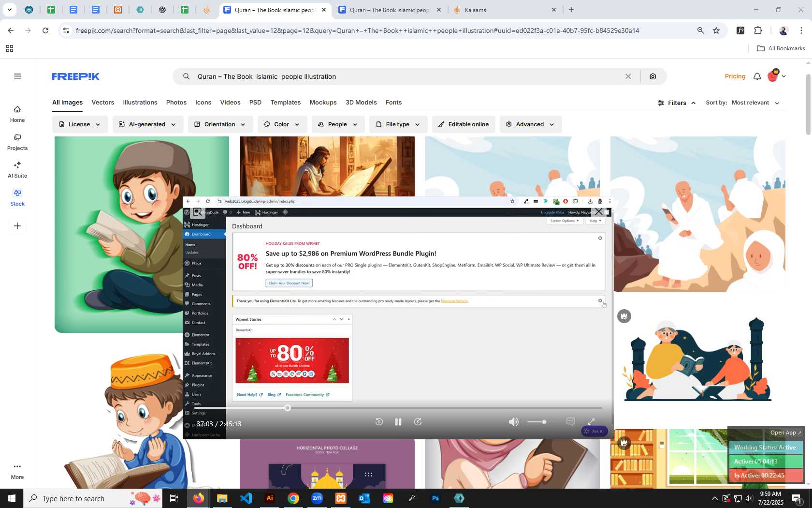812x508 pixels.
Task: Open Visual Studio Code from taskbar
Action: [x=246, y=498]
